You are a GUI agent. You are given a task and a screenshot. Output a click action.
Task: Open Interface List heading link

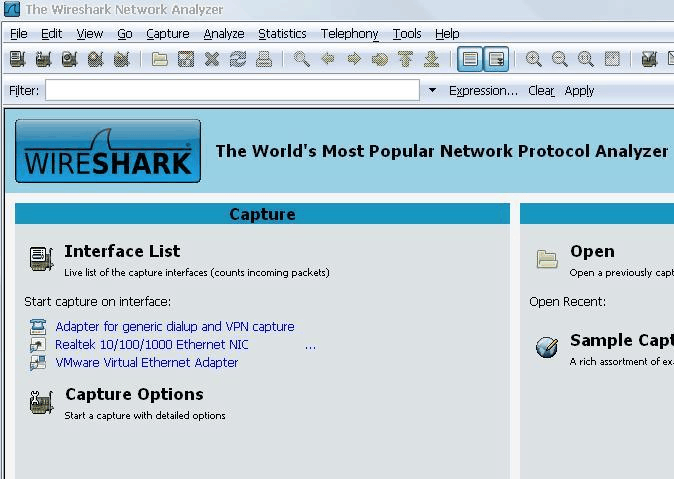tap(123, 251)
